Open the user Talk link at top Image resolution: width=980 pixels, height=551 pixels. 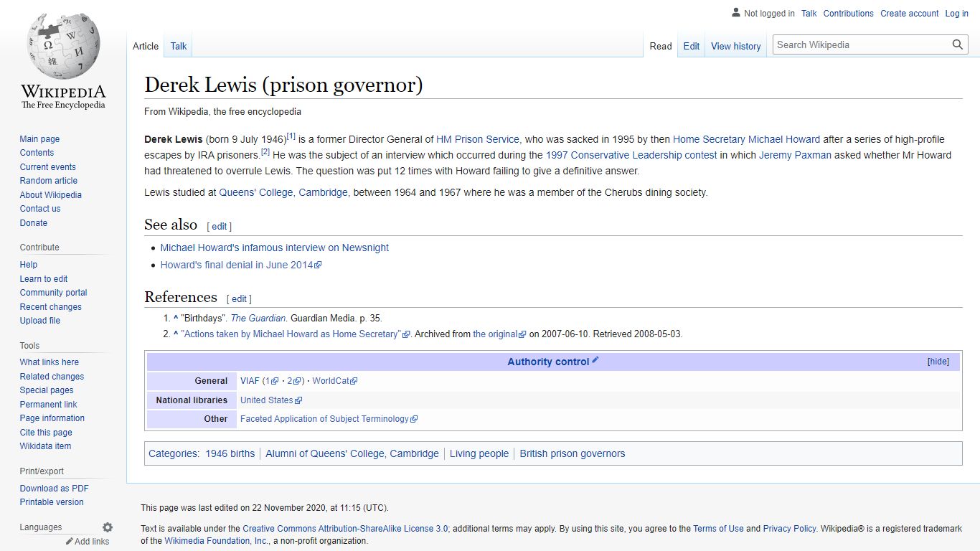pyautogui.click(x=809, y=14)
